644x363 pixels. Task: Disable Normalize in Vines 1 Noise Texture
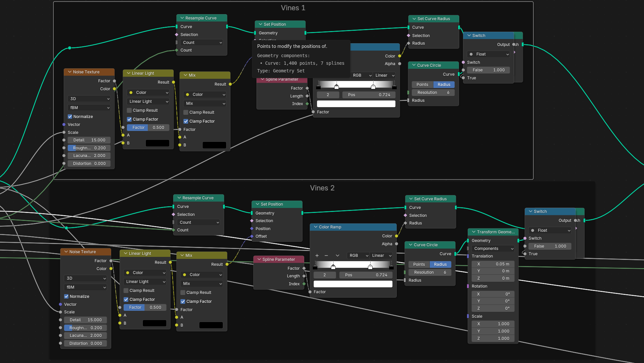(x=70, y=117)
